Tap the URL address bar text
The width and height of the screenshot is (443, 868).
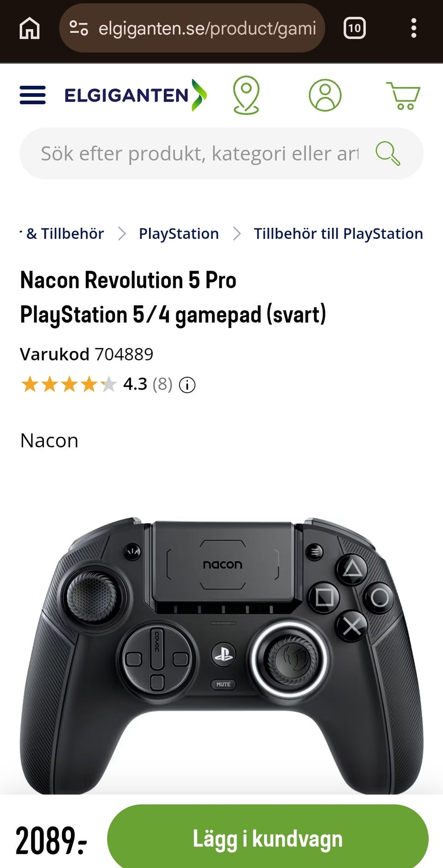207,29
